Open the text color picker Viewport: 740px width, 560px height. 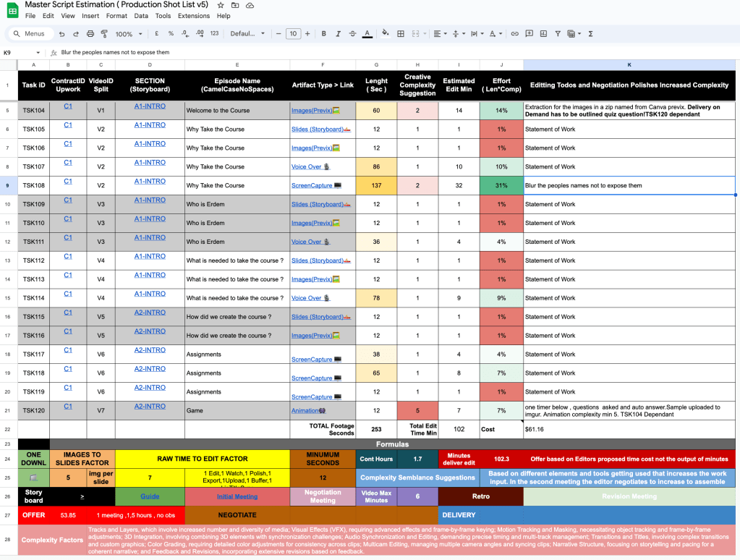367,34
